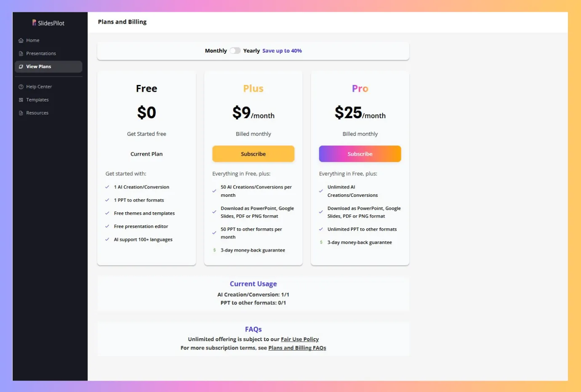Open Templates from the sidebar
Viewport: 581px width, 392px height.
pos(37,100)
